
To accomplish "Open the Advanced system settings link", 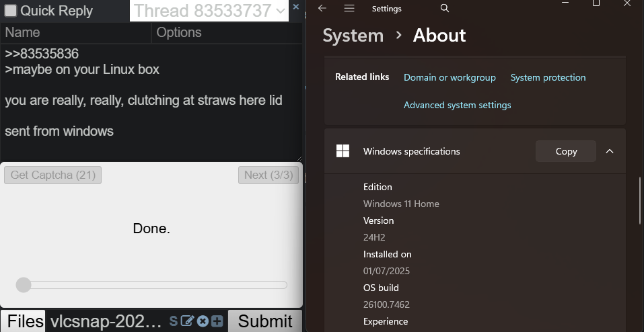I will coord(457,105).
